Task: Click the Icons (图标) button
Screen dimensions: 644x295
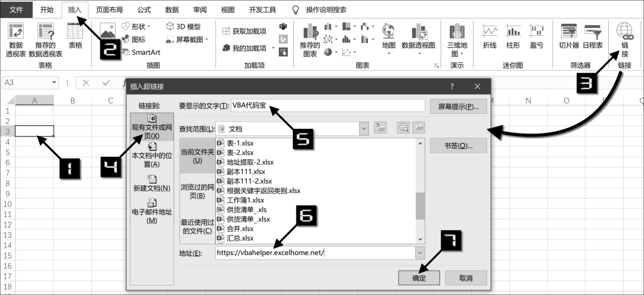Action: (x=134, y=39)
